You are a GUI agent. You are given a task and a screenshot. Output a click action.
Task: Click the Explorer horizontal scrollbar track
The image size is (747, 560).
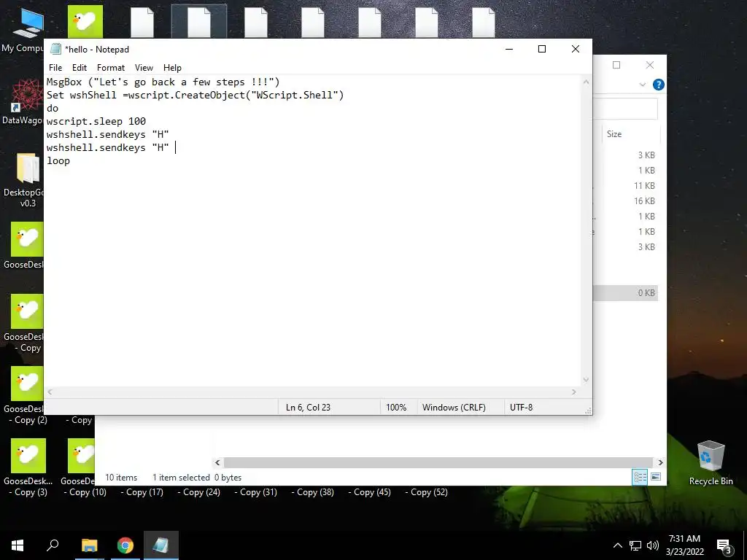click(x=438, y=462)
